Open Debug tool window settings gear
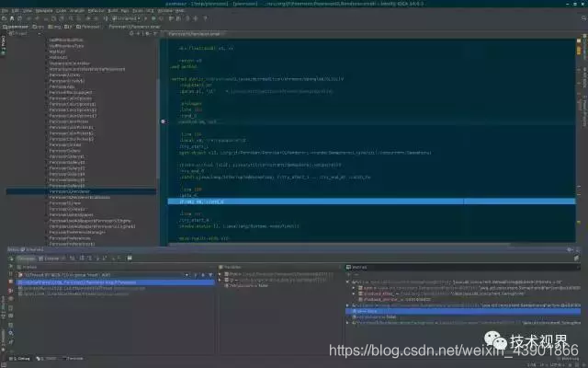The width and height of the screenshot is (588, 368). [x=570, y=249]
